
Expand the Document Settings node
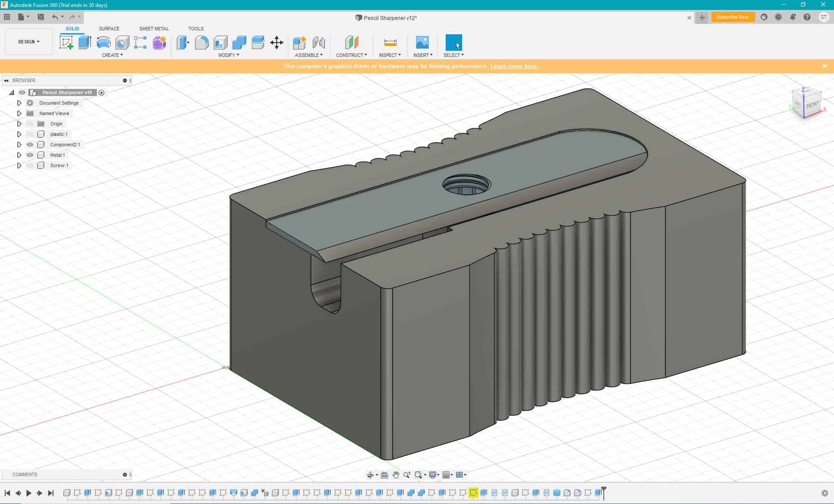[x=19, y=103]
